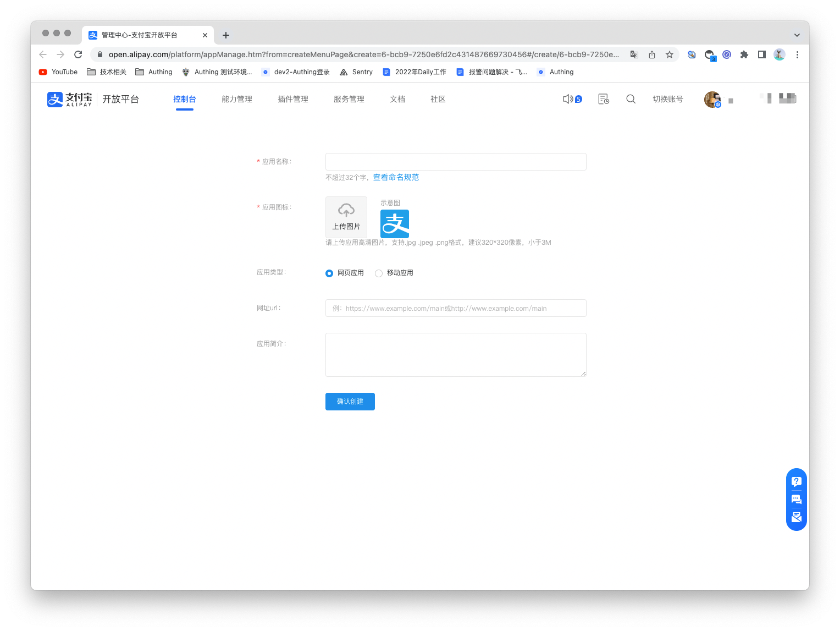Select the 网页应用 radio option
Image resolution: width=840 pixels, height=631 pixels.
click(329, 273)
